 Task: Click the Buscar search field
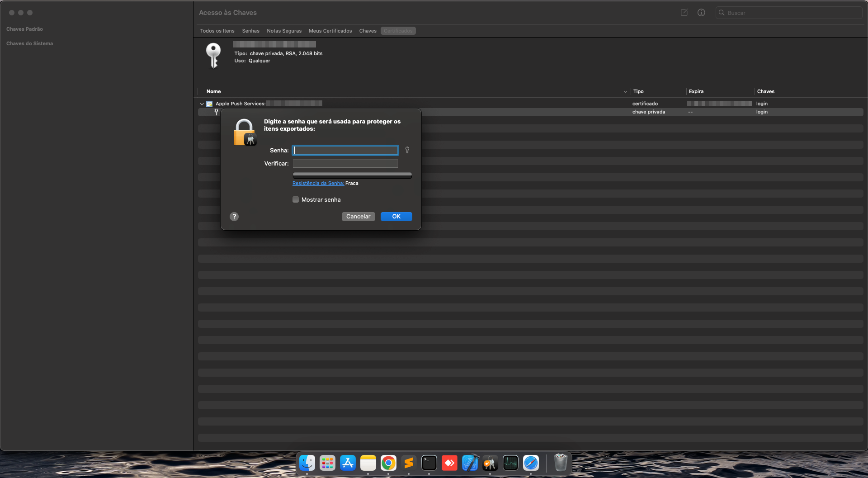(x=789, y=13)
